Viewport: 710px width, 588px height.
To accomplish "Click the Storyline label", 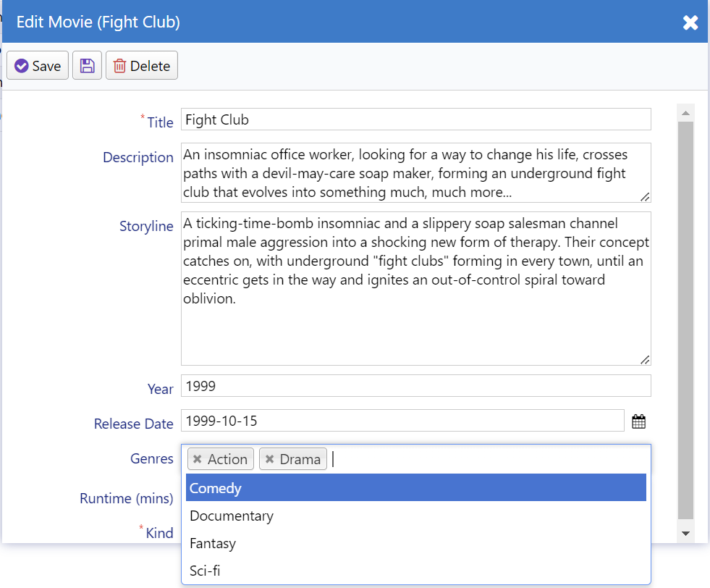I will 146,226.
